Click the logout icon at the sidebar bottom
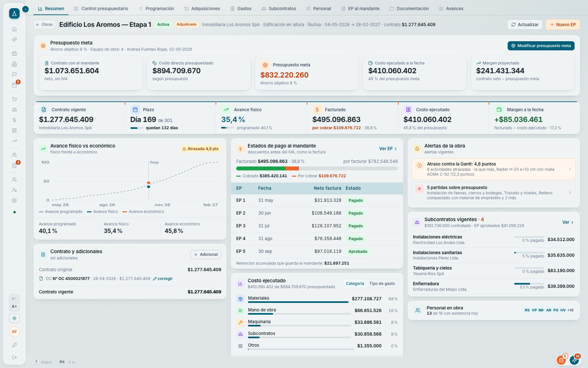 14,358
